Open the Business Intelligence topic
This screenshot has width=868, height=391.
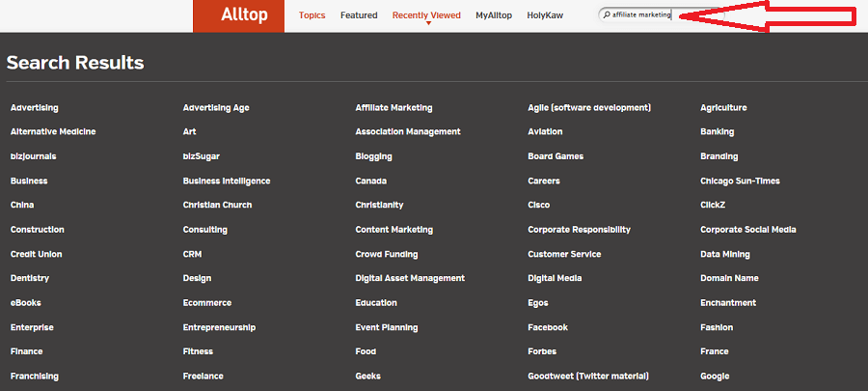click(227, 181)
